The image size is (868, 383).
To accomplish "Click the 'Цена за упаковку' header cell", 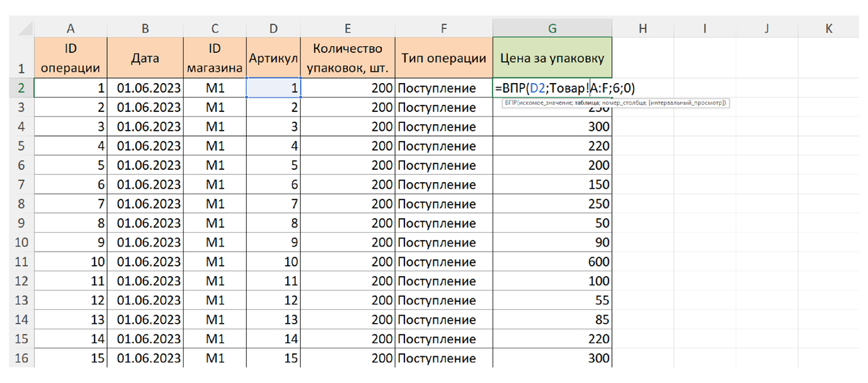I will coord(552,57).
